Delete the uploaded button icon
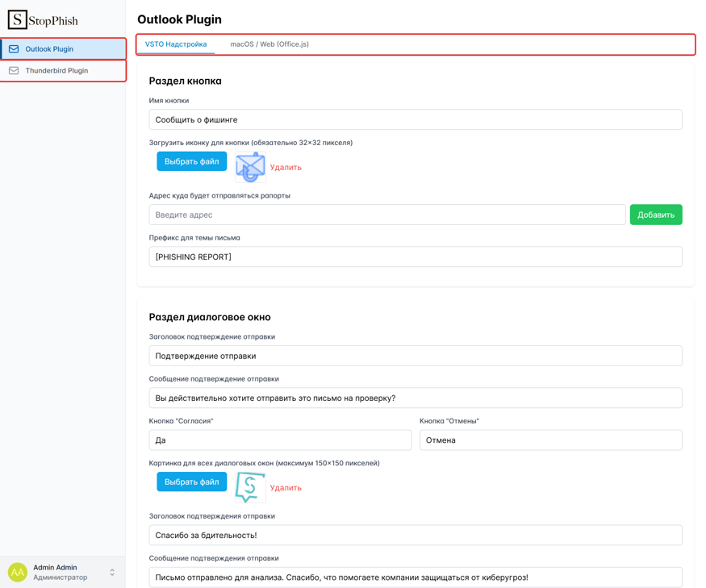Viewport: 706px width, 588px height. coord(286,168)
